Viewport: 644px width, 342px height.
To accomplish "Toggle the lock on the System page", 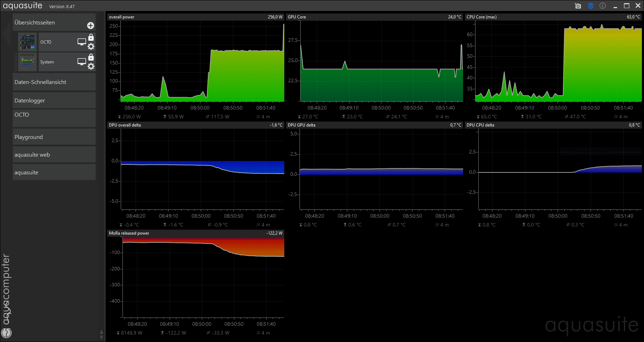I will click(x=91, y=57).
